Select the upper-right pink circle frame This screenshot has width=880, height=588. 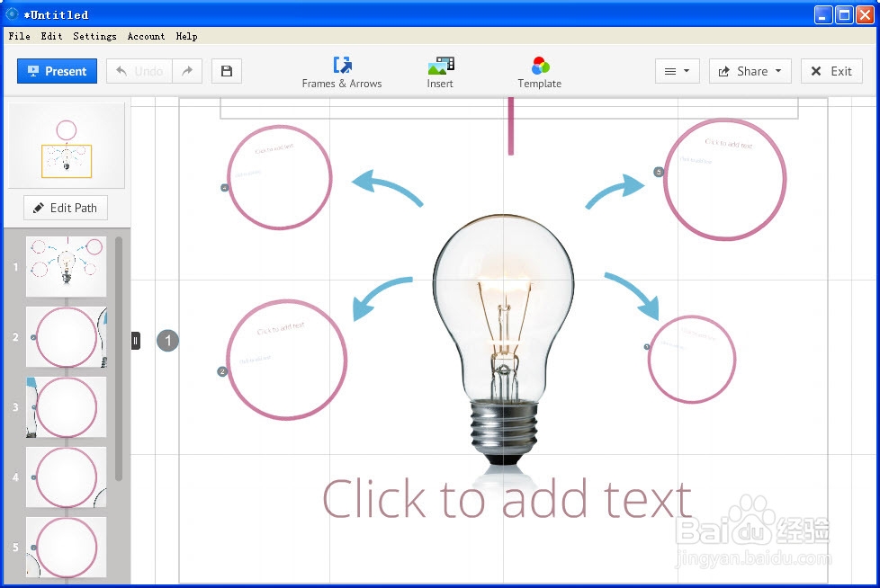(x=724, y=180)
